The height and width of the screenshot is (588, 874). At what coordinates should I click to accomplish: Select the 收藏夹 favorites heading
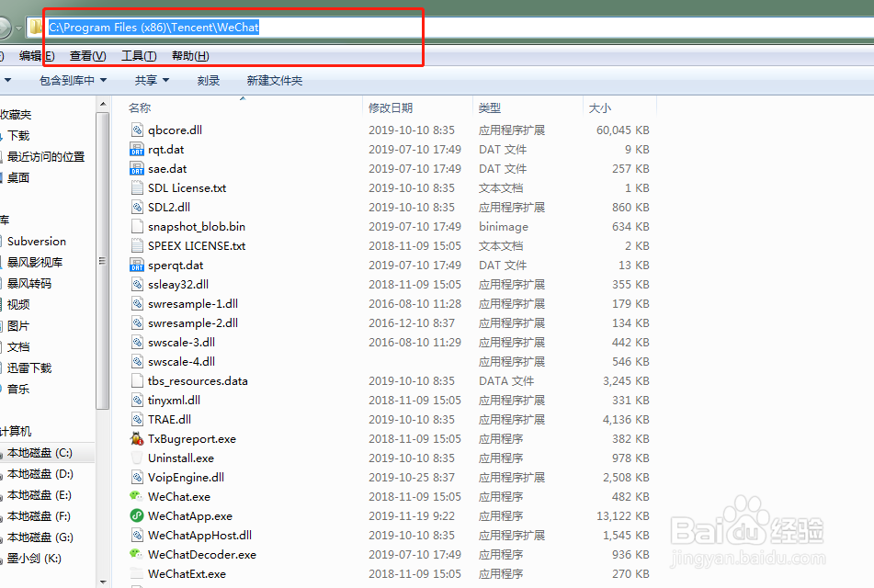(x=16, y=115)
